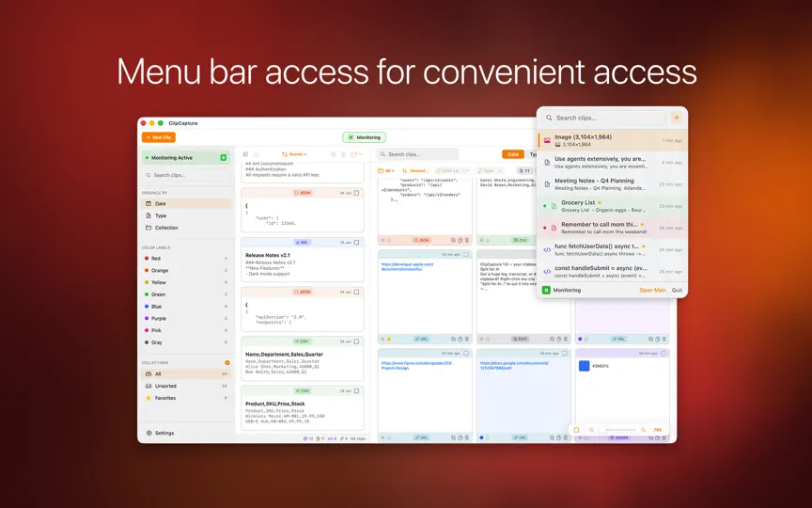Select the Grocery List clip in the popup
Viewport: 812px width, 508px height.
(x=612, y=206)
